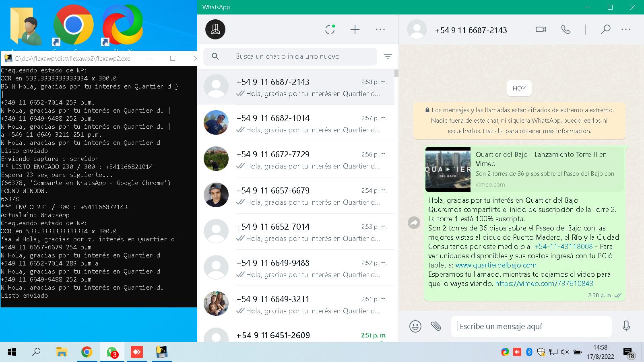
Task: Open conversation options three-dot menu
Action: coord(626,29)
